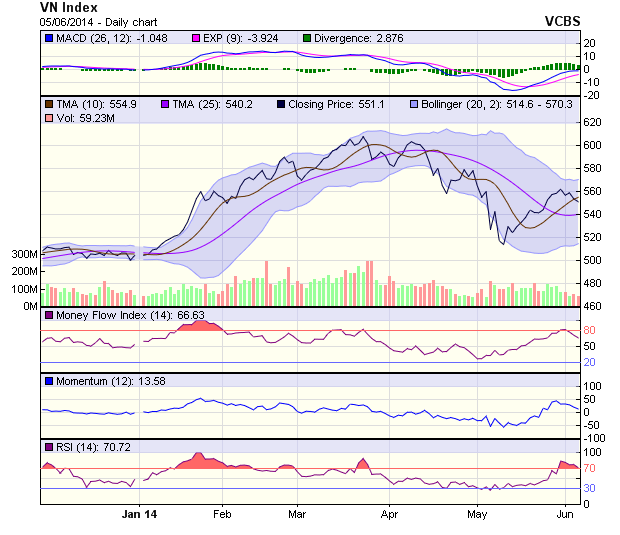Viewport: 620px width, 535px height.
Task: Select the May label on time axis
Action: pos(477,514)
